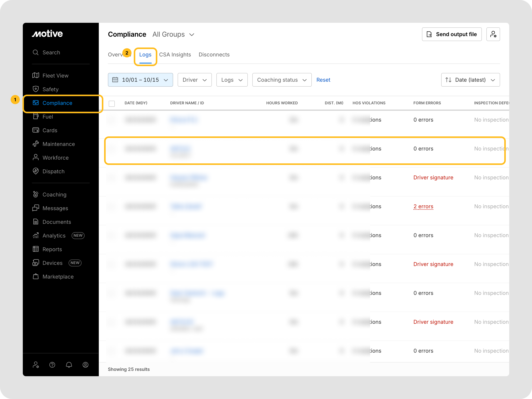This screenshot has height=399, width=532.
Task: Open Dispatch in the sidebar menu
Action: [x=53, y=171]
